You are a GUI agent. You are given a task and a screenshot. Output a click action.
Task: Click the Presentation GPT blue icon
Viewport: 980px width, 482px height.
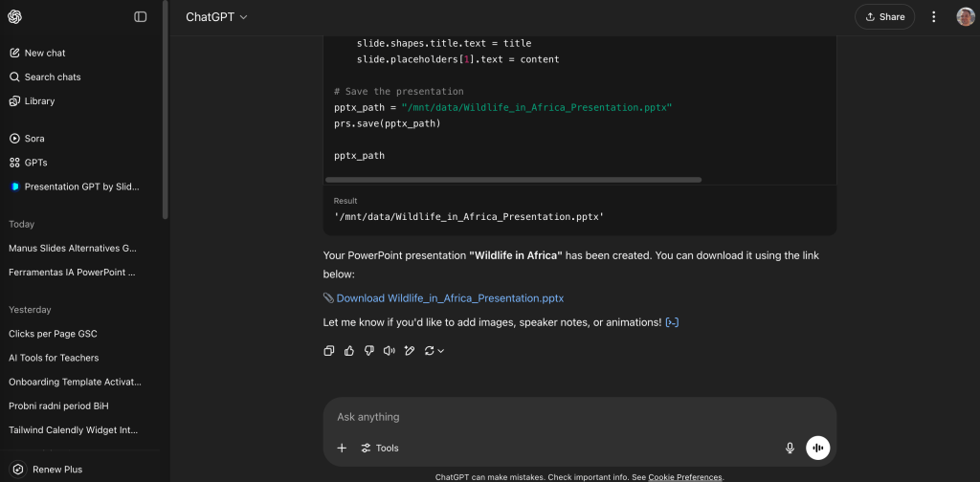15,186
